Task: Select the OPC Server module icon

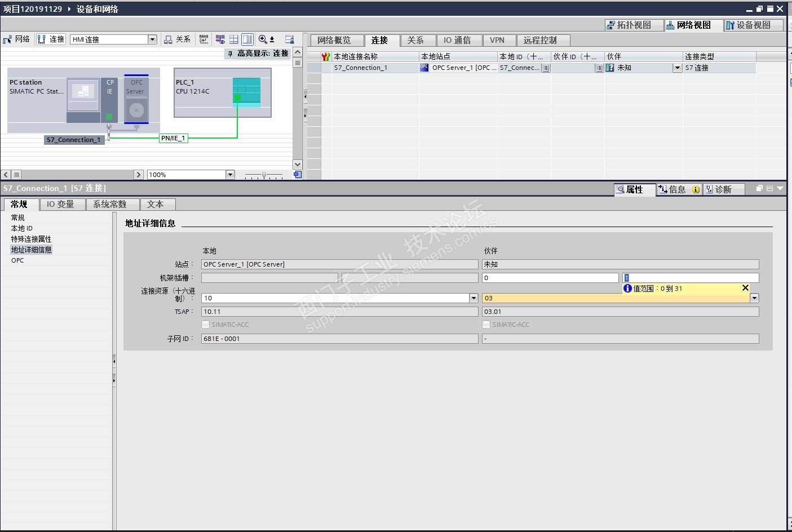Action: pyautogui.click(x=136, y=99)
